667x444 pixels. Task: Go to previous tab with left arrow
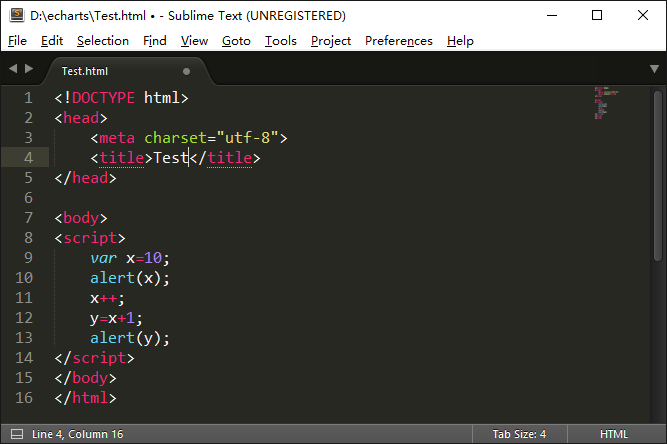13,68
